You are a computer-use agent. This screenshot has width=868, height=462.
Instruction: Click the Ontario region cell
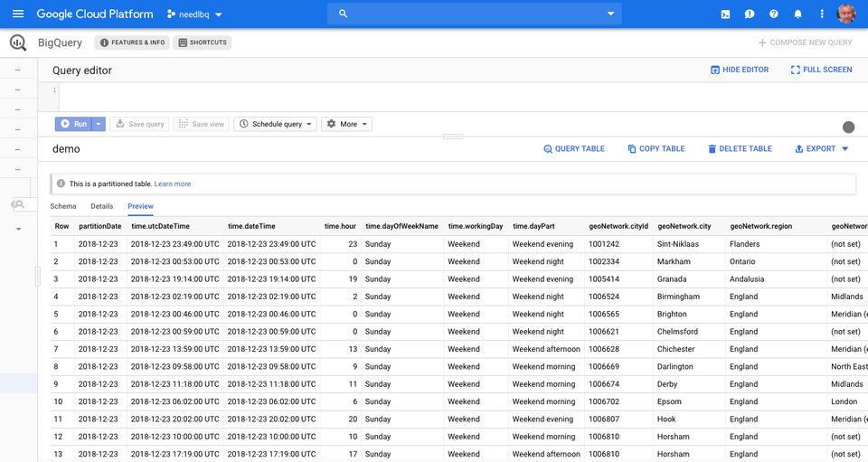(x=742, y=261)
